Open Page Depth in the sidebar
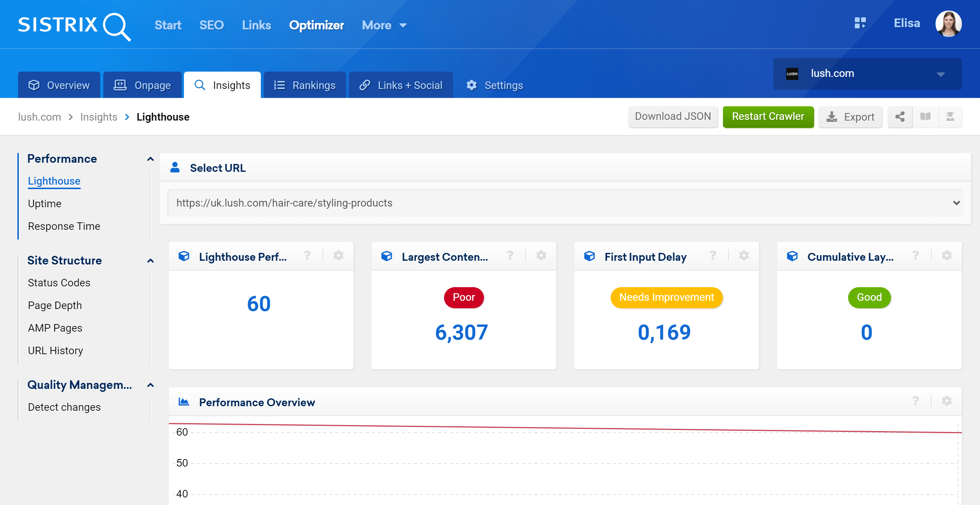 (x=55, y=306)
